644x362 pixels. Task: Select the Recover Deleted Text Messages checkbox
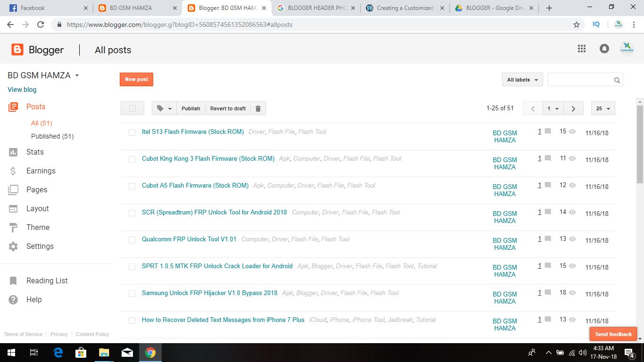(x=132, y=321)
